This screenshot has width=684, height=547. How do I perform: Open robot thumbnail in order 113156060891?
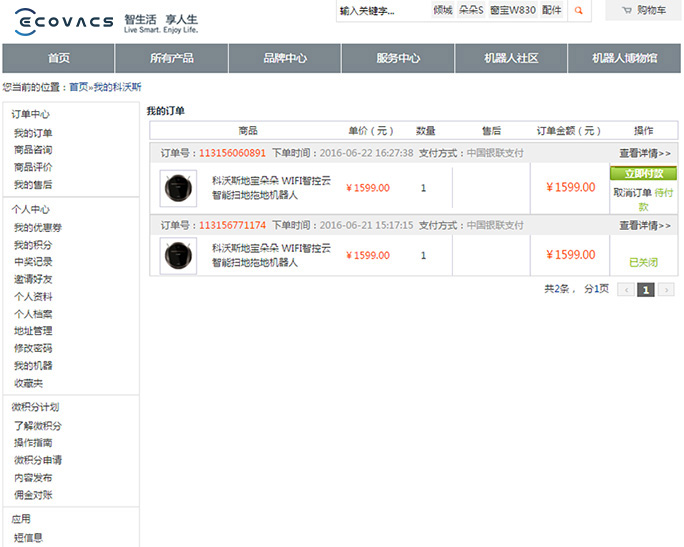[178, 188]
